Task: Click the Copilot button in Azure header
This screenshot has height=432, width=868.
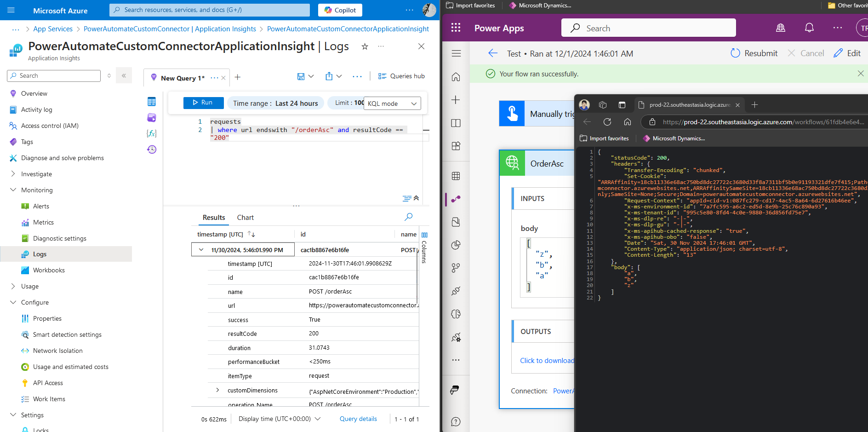Action: click(x=340, y=10)
